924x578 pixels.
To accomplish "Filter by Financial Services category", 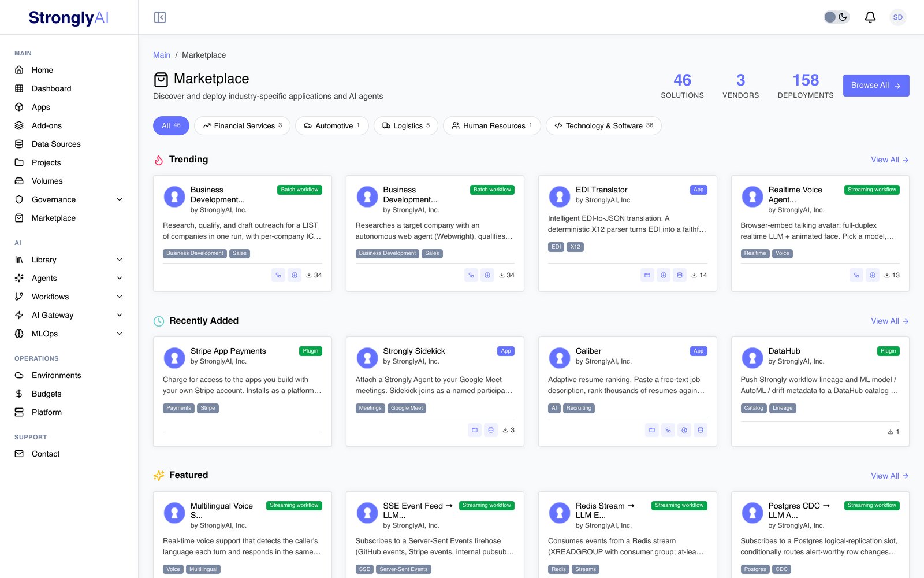I will [x=242, y=125].
